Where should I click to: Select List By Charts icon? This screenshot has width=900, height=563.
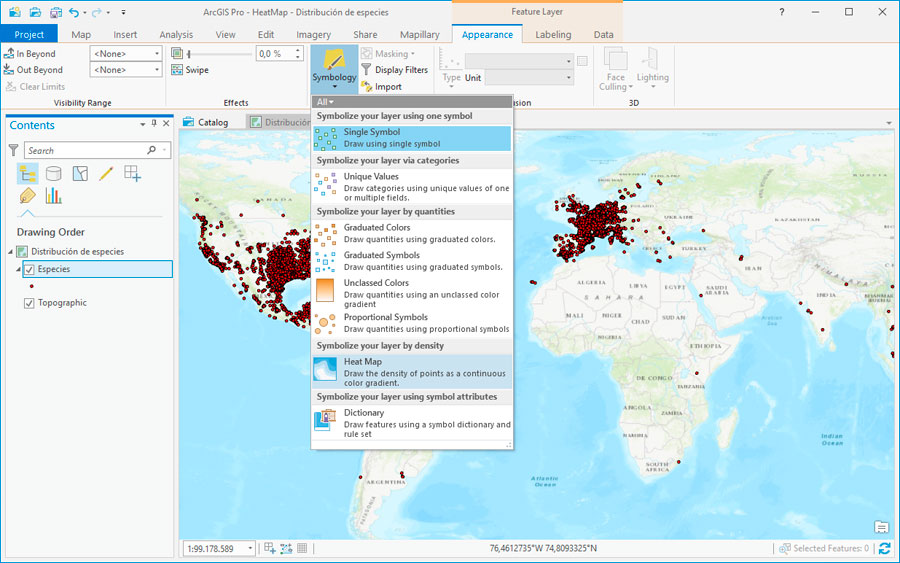(x=53, y=196)
